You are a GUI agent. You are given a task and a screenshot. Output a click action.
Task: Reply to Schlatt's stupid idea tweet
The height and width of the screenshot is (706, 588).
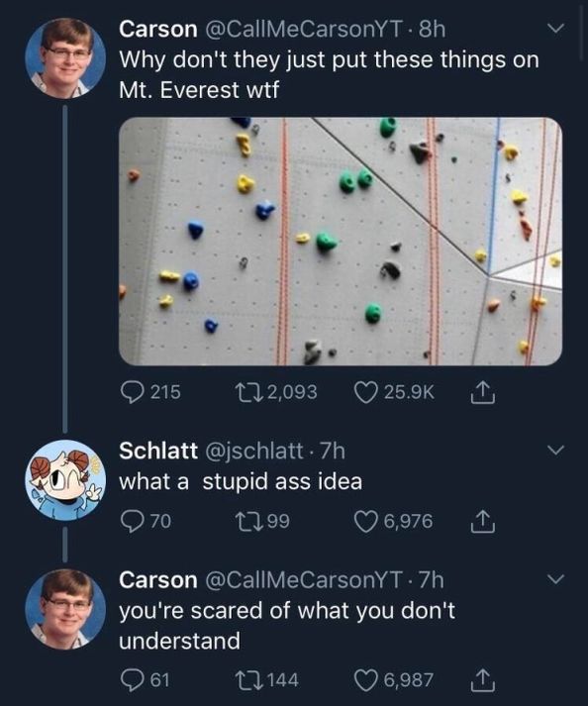tap(131, 522)
